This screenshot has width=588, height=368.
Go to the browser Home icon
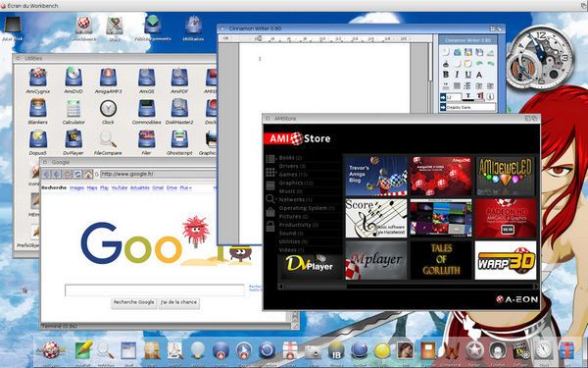(88, 175)
